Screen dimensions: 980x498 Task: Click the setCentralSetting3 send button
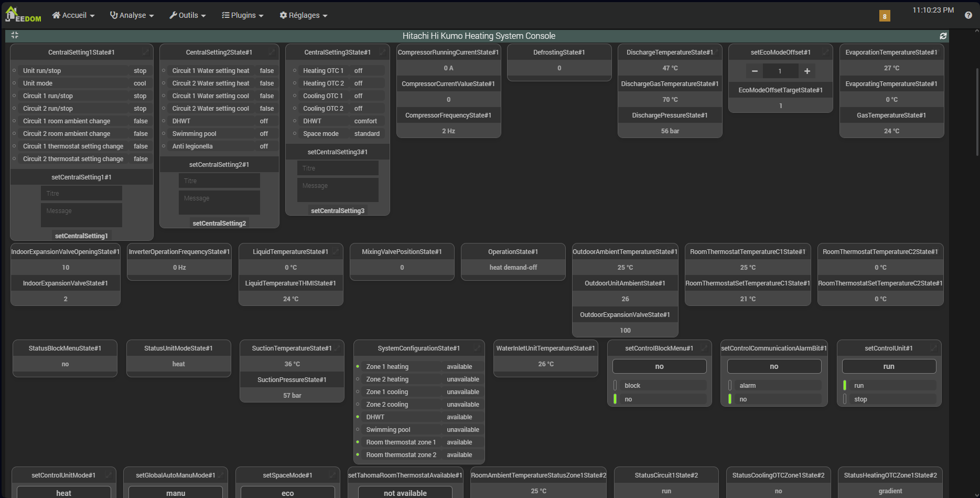click(x=338, y=210)
